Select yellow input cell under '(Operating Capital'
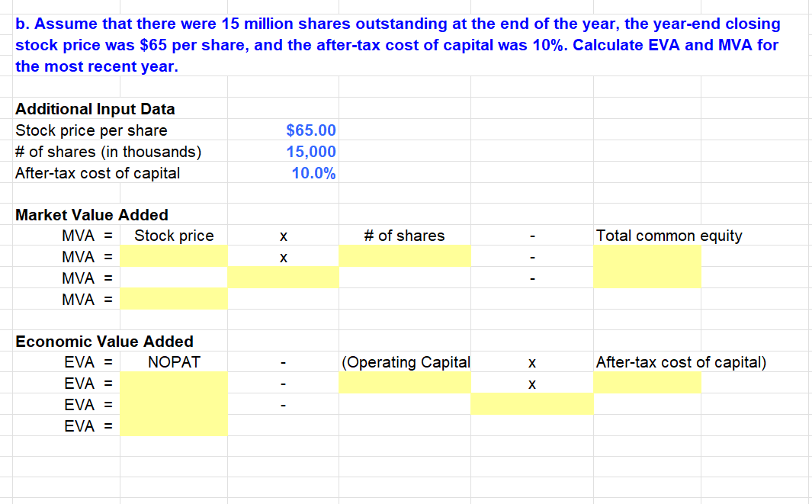Screen dimensions: 812x504 pyautogui.click(x=404, y=383)
